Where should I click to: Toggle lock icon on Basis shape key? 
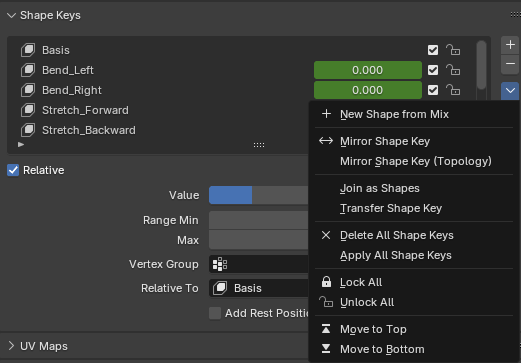click(x=453, y=50)
